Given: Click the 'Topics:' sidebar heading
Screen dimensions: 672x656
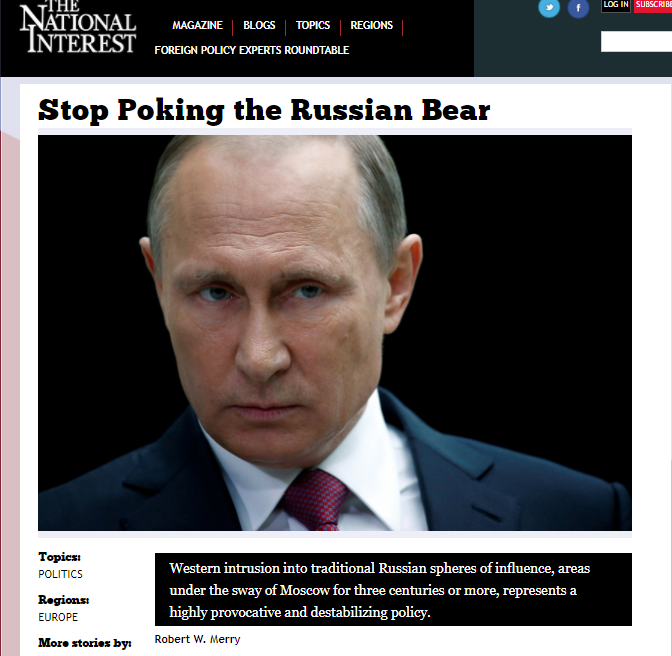Looking at the screenshot, I should coord(60,557).
